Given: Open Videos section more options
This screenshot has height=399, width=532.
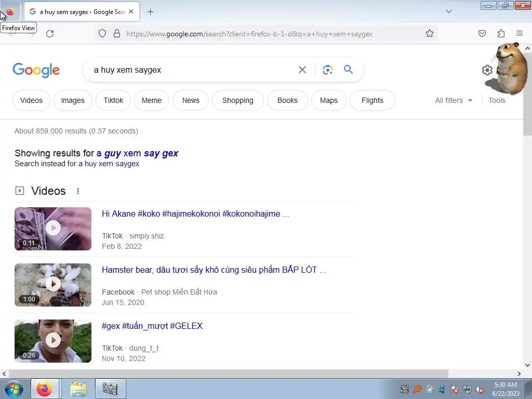Looking at the screenshot, I should (x=78, y=191).
